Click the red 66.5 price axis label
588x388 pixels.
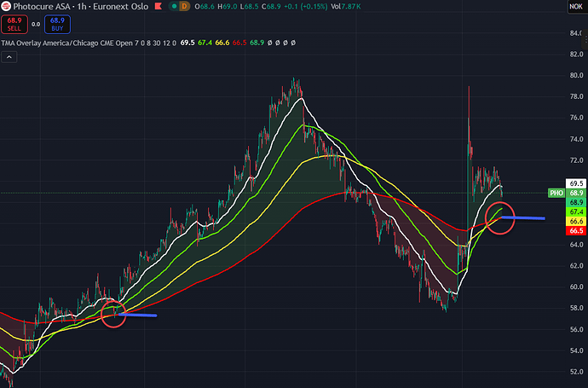(575, 230)
